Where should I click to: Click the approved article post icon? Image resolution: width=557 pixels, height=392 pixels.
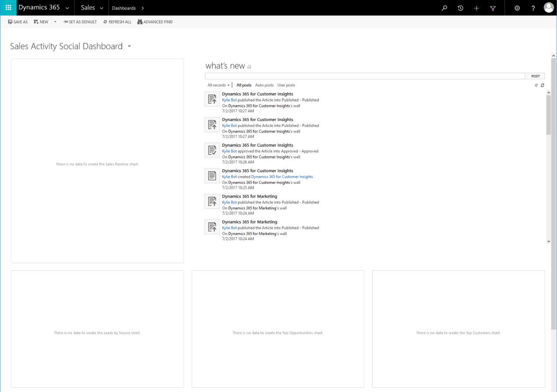[212, 150]
